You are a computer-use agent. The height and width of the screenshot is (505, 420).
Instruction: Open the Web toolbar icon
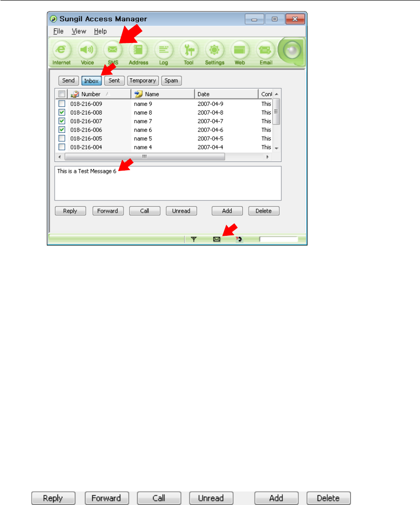(x=240, y=50)
